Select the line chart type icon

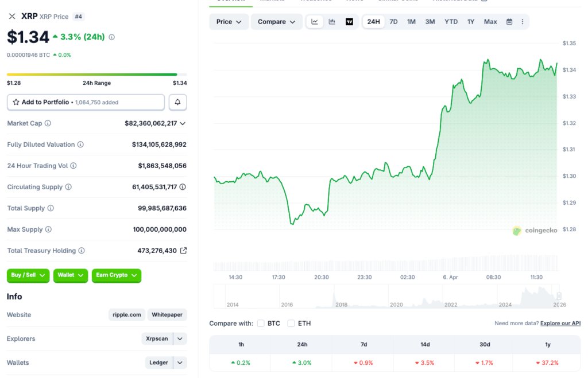(x=315, y=21)
